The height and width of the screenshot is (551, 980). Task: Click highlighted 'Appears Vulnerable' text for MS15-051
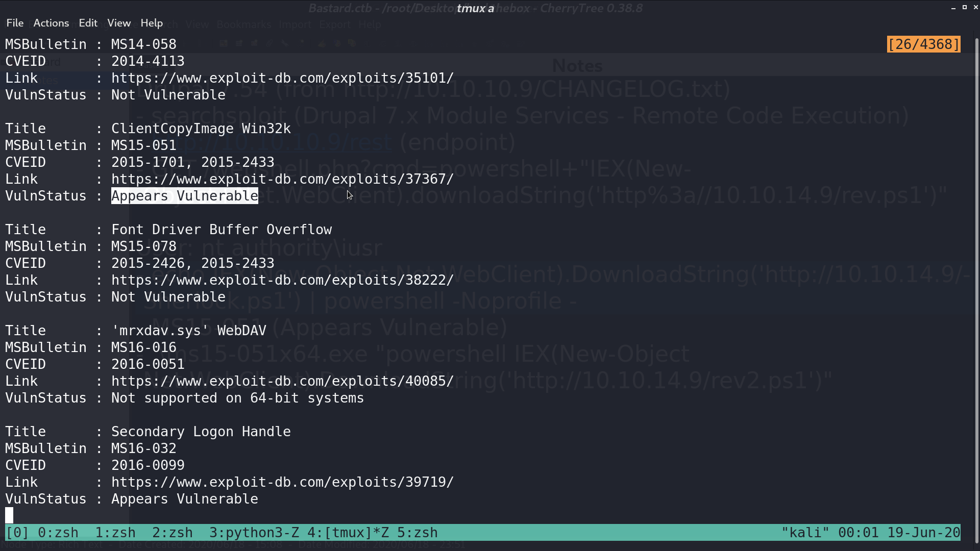tap(185, 196)
